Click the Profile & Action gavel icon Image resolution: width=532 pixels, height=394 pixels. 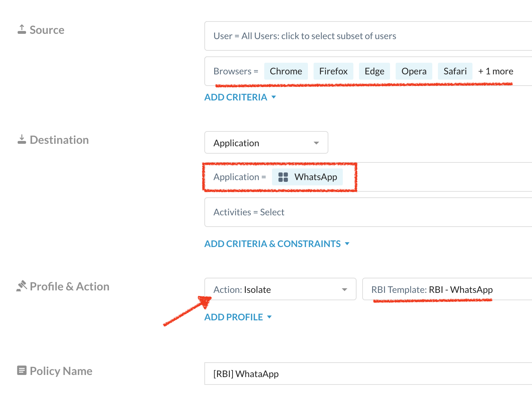pyautogui.click(x=22, y=286)
